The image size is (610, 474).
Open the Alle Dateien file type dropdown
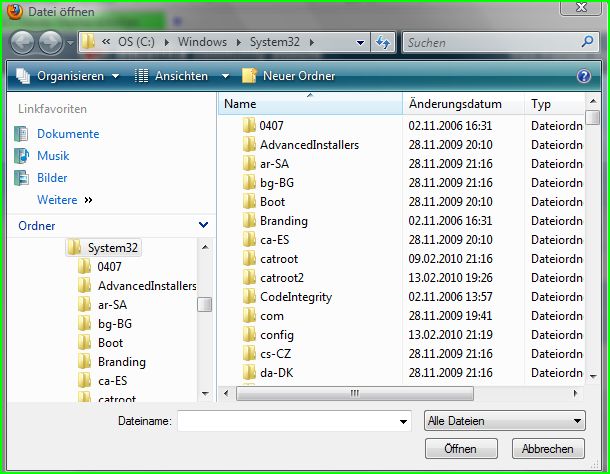click(x=504, y=421)
